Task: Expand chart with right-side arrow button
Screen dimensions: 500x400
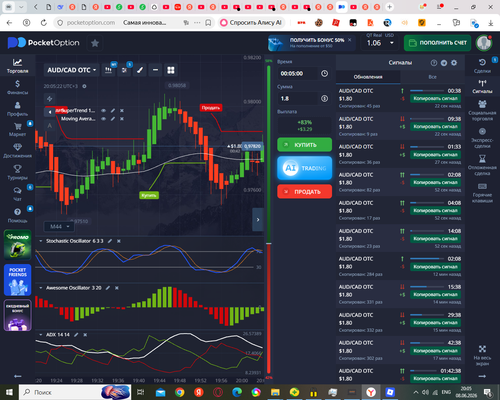Action: pos(258,219)
